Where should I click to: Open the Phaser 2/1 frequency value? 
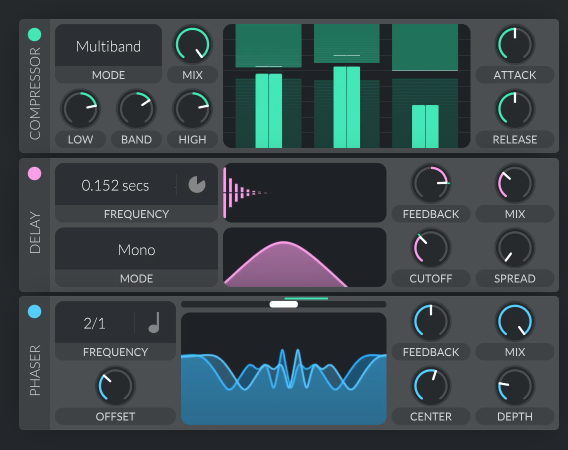click(x=94, y=323)
